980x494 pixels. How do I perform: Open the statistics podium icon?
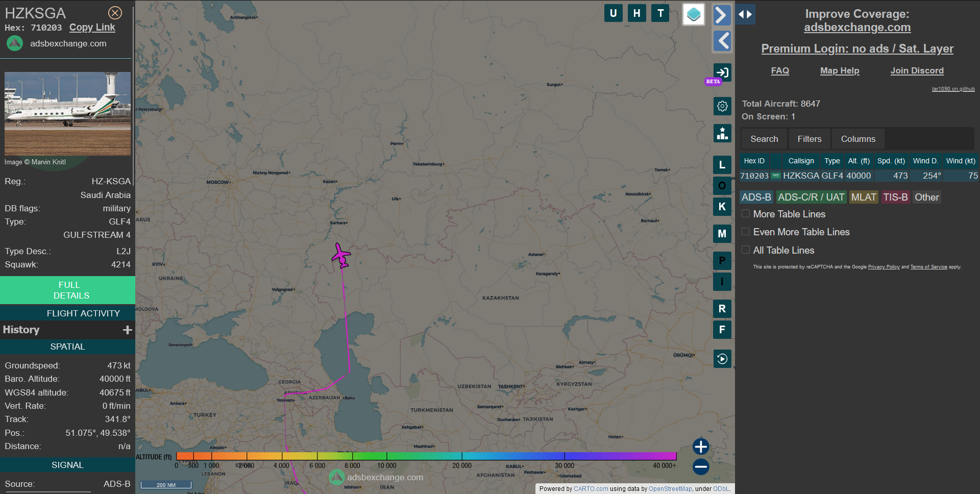coord(722,133)
